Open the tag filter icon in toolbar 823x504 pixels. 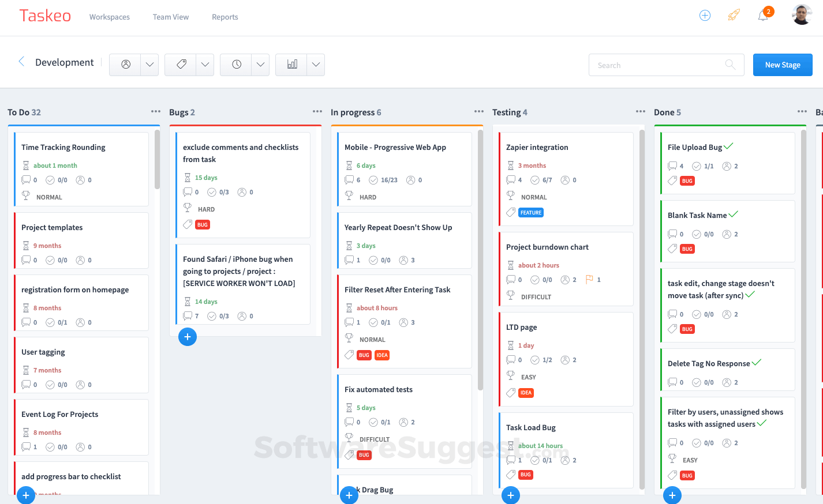(181, 65)
